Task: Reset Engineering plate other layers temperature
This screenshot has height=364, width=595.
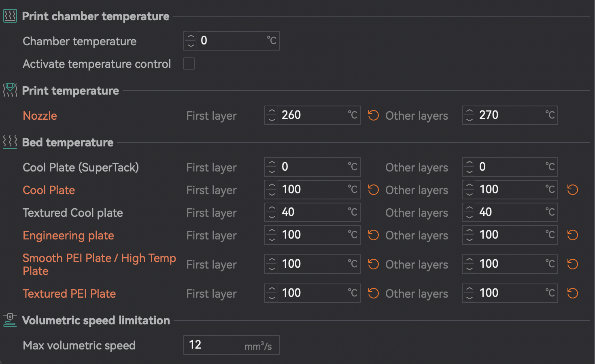Action: [x=572, y=235]
